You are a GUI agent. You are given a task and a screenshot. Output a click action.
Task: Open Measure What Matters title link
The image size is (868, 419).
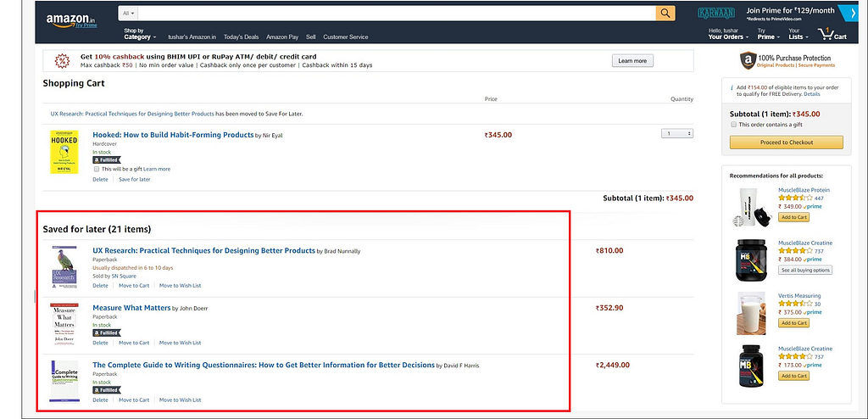coord(131,308)
